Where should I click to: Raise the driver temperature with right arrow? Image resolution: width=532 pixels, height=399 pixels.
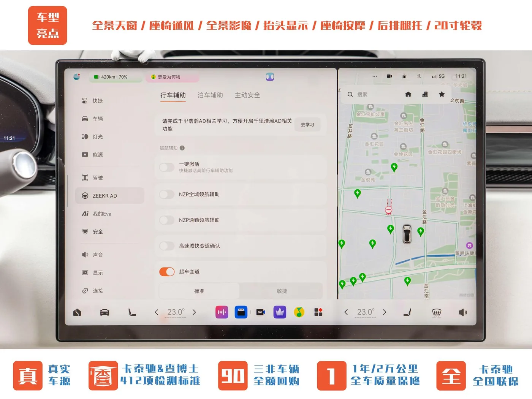pyautogui.click(x=194, y=312)
